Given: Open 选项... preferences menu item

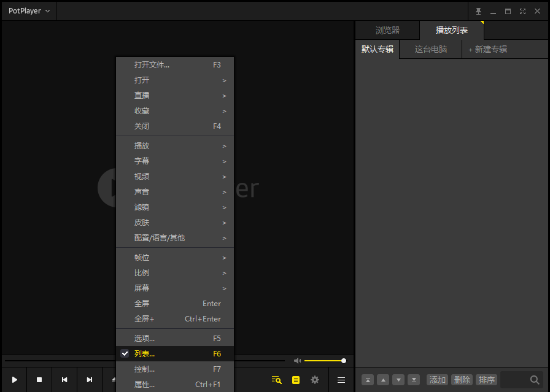Looking at the screenshot, I should tap(175, 339).
